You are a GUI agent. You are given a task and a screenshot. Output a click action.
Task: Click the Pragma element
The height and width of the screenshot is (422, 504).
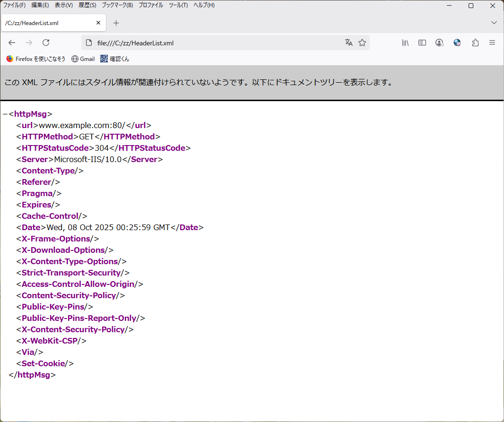(39, 193)
